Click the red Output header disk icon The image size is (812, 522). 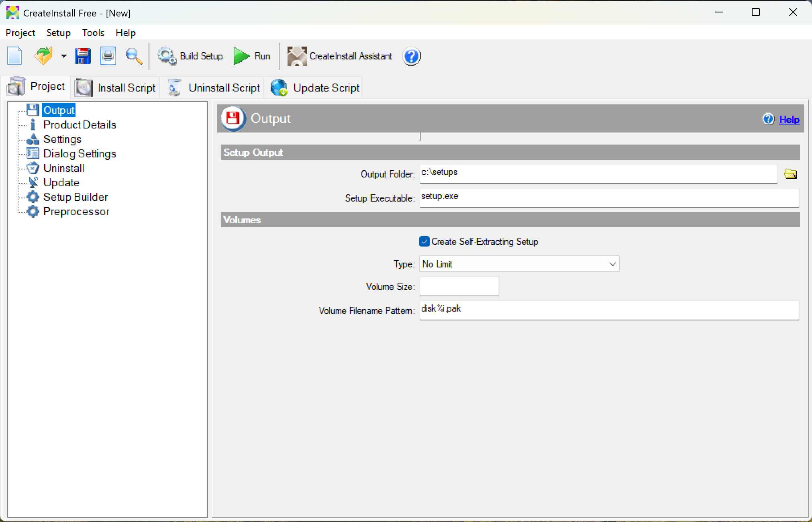pyautogui.click(x=233, y=118)
